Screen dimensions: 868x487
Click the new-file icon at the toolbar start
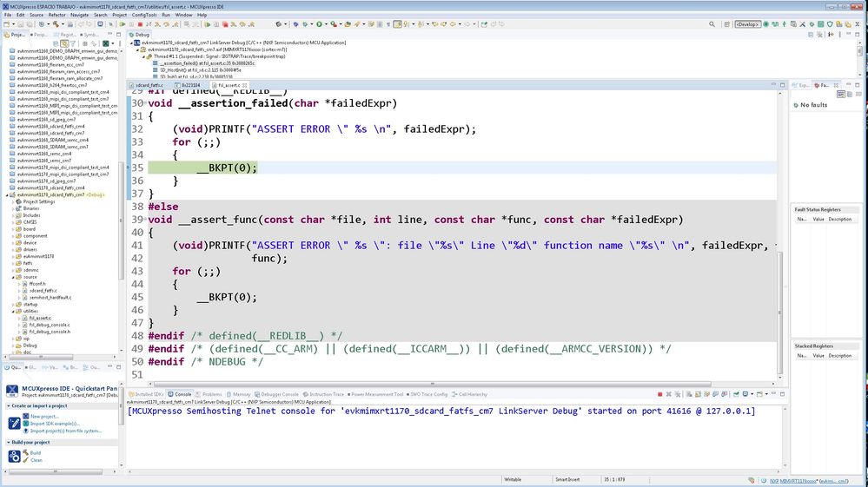click(x=7, y=24)
